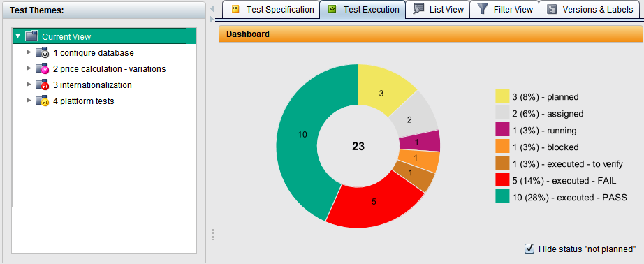644x264 pixels.
Task: Collapse the Current View tree root
Action: [17, 36]
